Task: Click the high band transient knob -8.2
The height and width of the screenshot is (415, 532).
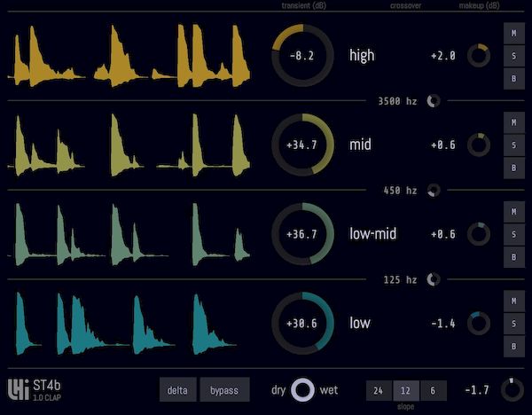Action: [302, 55]
